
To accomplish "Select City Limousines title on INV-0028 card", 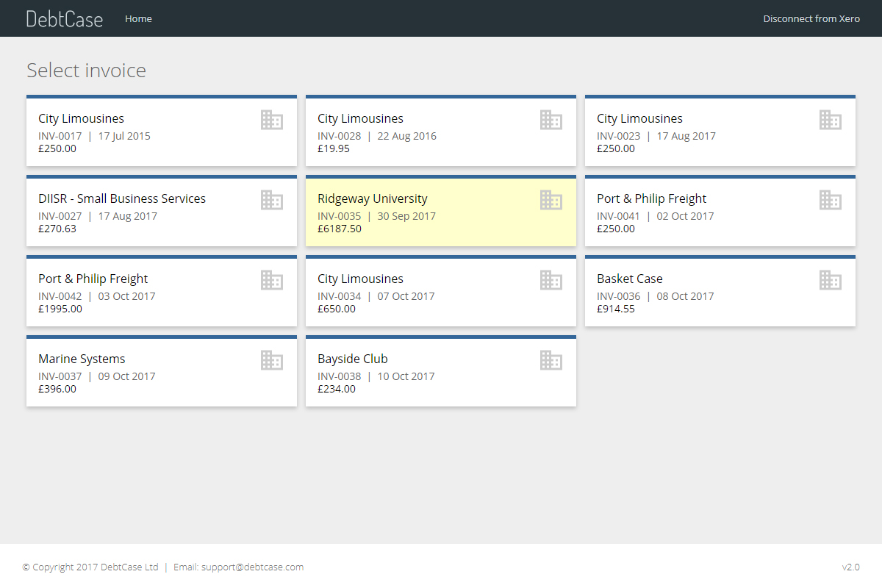I will pos(360,118).
